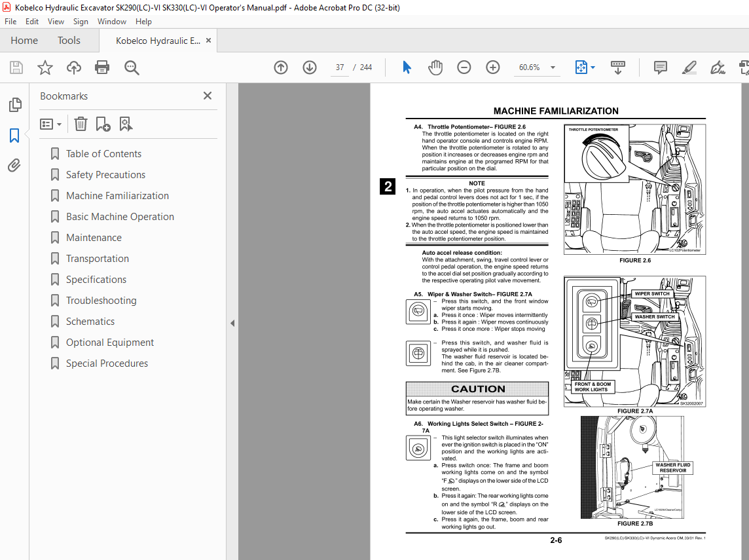The image size is (749, 560).
Task: Open the Sign menu
Action: coord(81,22)
